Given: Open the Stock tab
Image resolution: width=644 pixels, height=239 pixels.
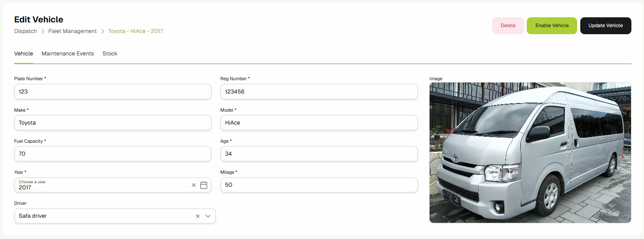Looking at the screenshot, I should [x=110, y=53].
